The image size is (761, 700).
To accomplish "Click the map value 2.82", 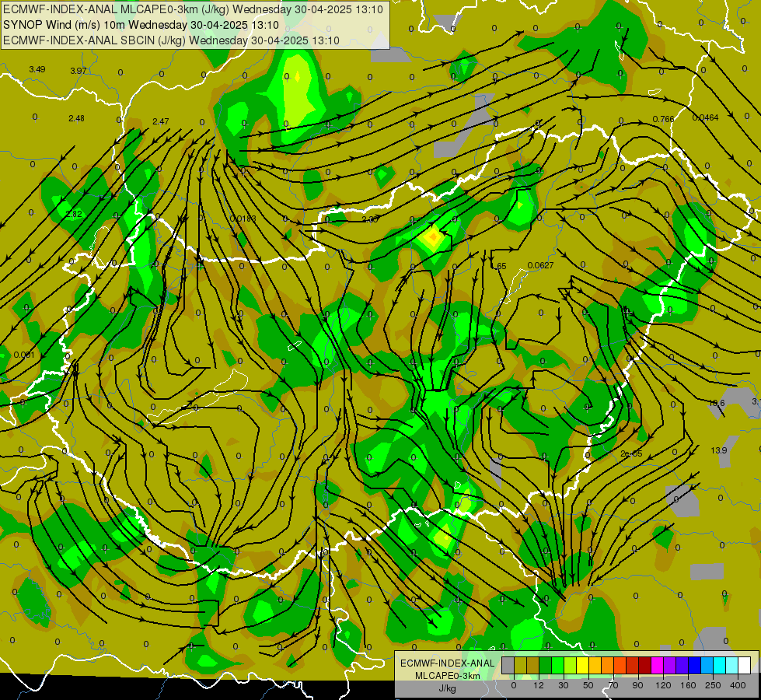I will 73,214.
